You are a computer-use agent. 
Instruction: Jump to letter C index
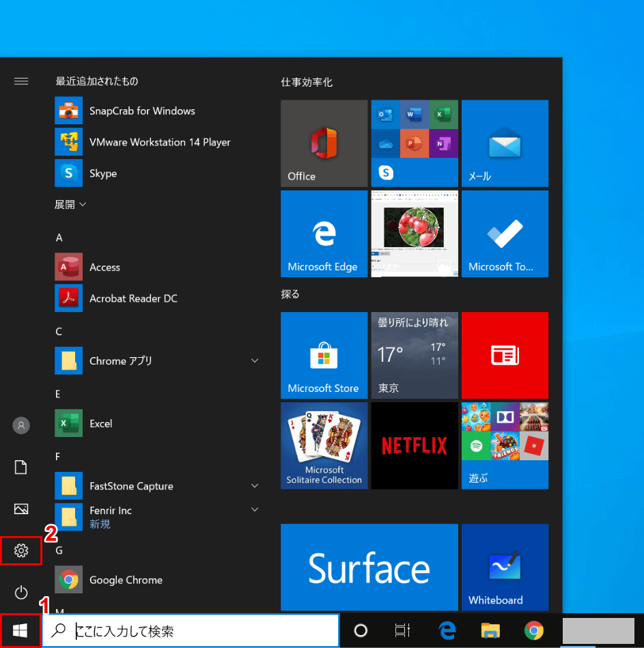[59, 331]
